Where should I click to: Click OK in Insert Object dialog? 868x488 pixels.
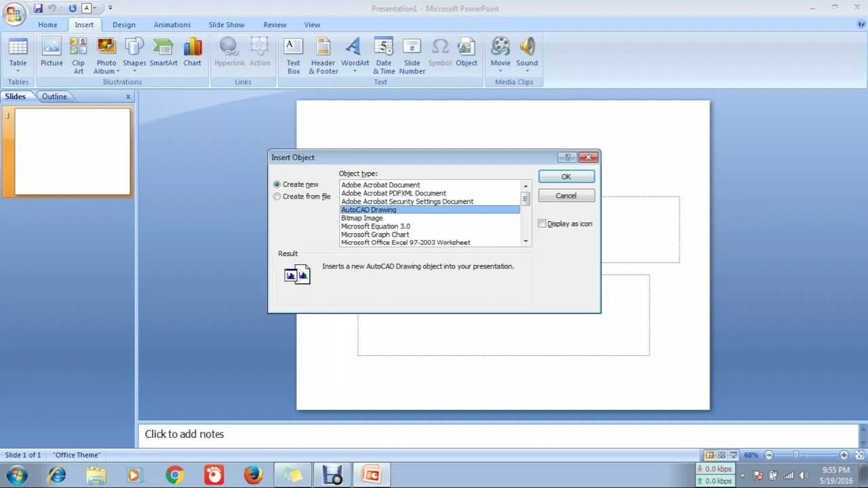pos(566,176)
